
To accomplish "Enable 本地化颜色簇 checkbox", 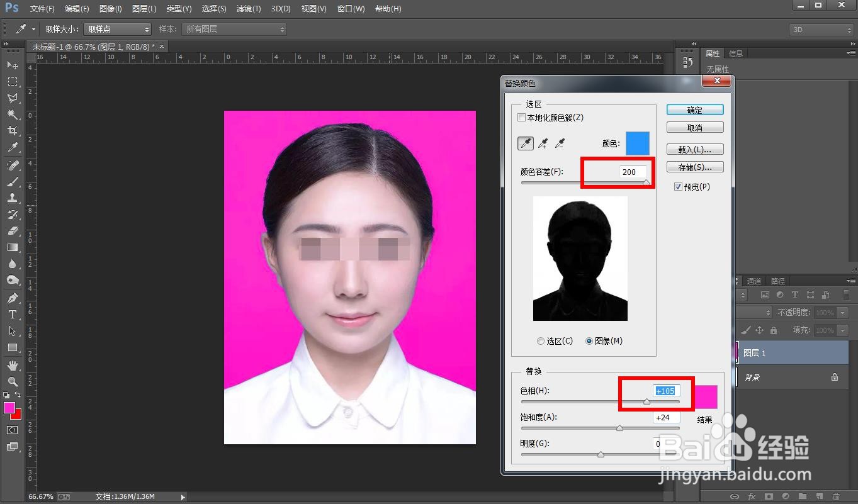I will pos(521,118).
